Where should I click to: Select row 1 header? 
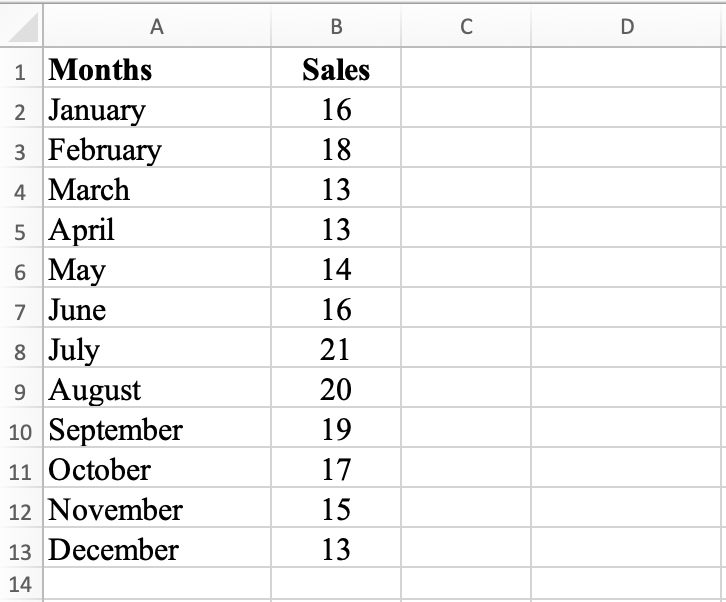click(21, 70)
